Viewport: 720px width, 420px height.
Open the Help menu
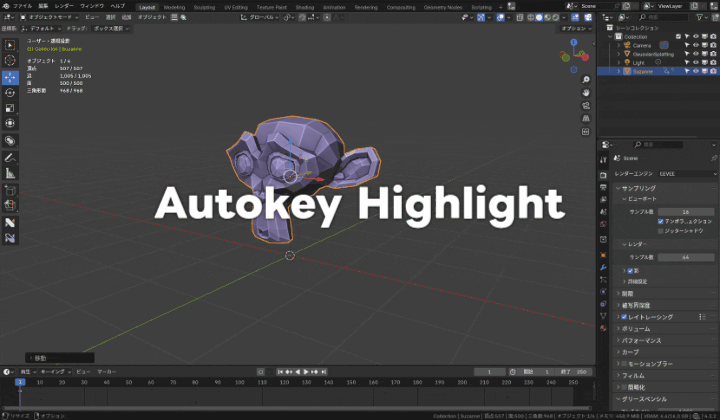click(118, 6)
